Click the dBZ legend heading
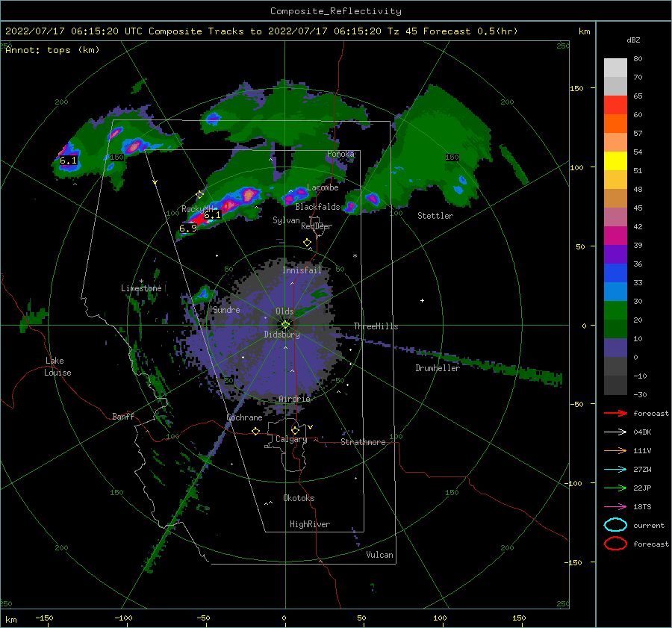Screen dimensions: 672x628 click(x=633, y=40)
